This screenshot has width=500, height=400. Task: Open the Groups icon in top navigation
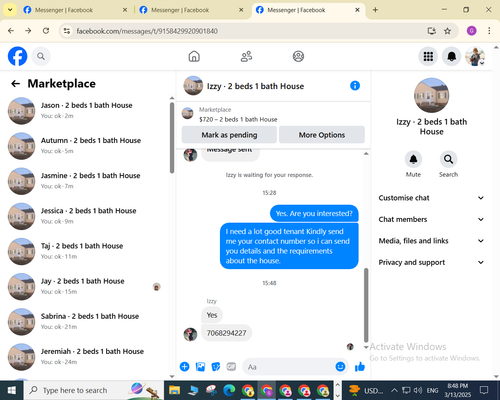(x=298, y=56)
